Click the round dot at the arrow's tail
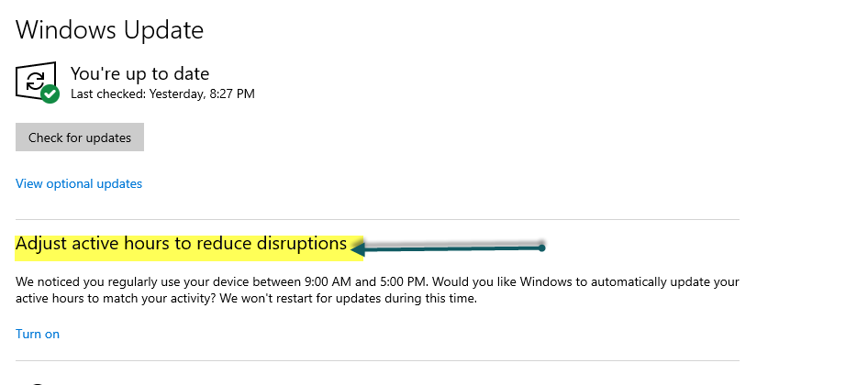This screenshot has height=385, width=868. 542,247
